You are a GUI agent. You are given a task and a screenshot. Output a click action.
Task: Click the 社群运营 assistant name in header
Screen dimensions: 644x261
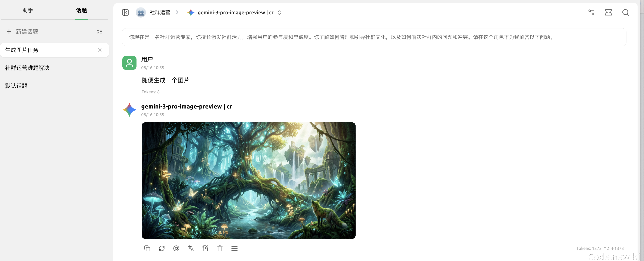coord(160,12)
